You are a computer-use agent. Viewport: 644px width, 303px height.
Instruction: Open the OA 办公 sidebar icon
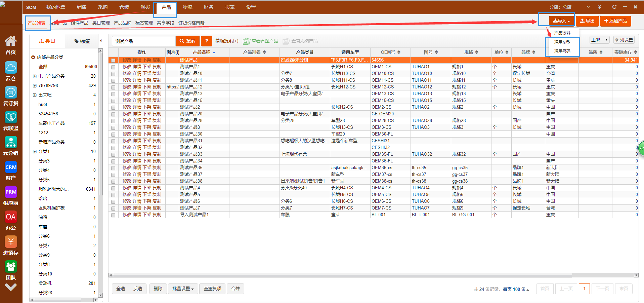pos(11,217)
